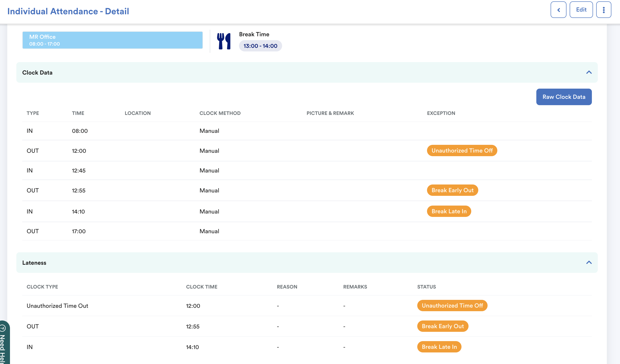Open Raw Clock Data
This screenshot has width=620, height=364.
click(x=564, y=97)
